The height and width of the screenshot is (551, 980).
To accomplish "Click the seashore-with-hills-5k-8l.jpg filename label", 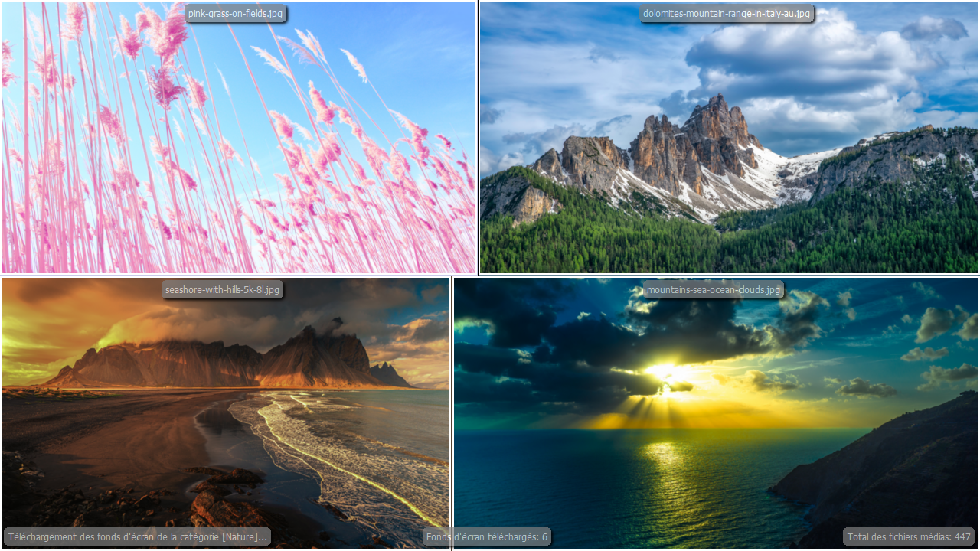I will pos(223,289).
